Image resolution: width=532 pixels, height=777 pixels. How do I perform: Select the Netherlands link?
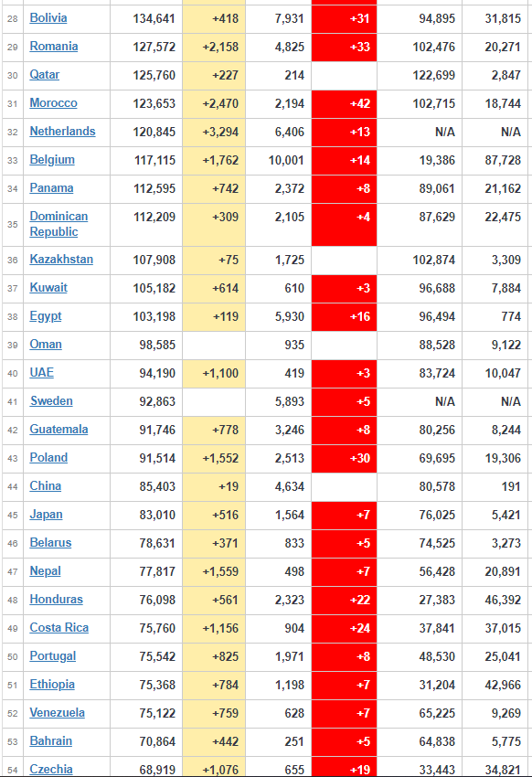[62, 131]
